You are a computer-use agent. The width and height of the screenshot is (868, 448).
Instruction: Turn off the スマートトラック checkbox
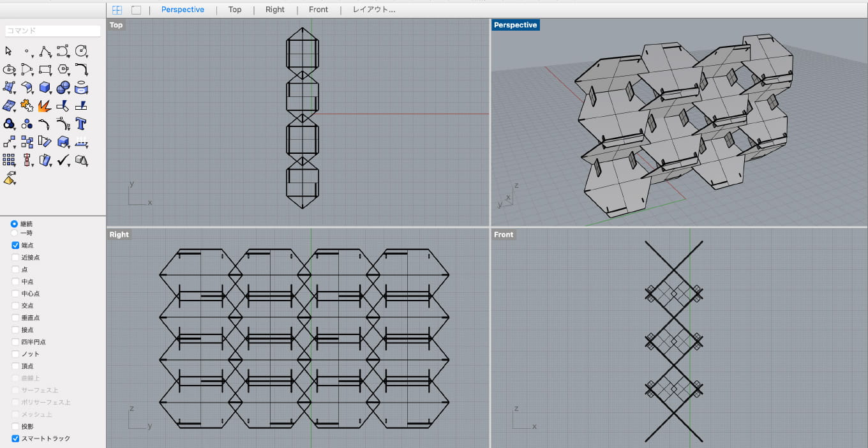[15, 438]
